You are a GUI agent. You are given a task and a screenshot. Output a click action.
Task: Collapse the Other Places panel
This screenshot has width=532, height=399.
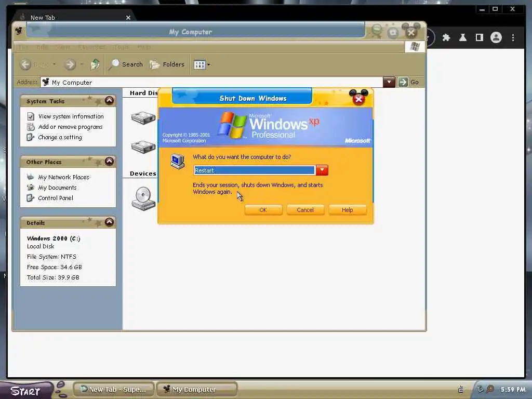[x=109, y=161]
